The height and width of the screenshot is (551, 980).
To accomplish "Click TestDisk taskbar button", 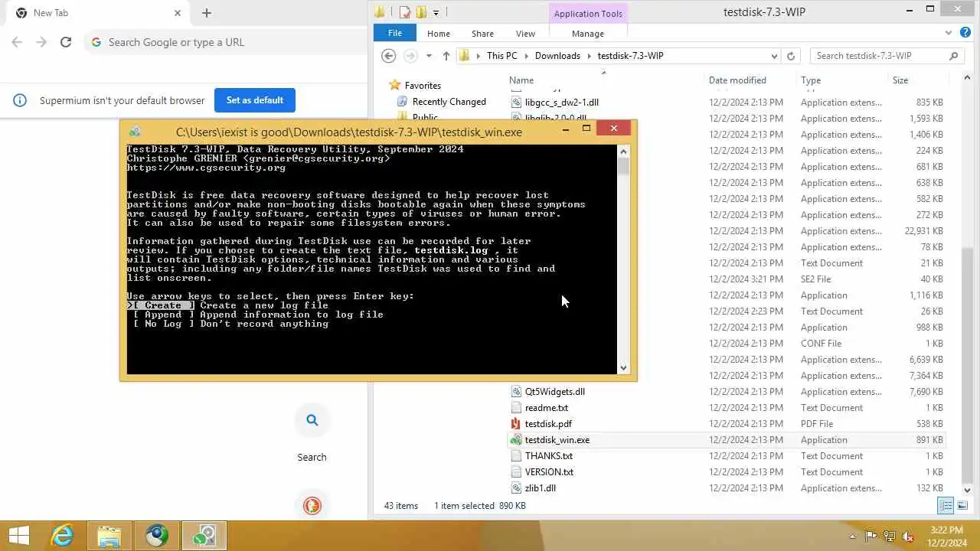I will coord(204,536).
